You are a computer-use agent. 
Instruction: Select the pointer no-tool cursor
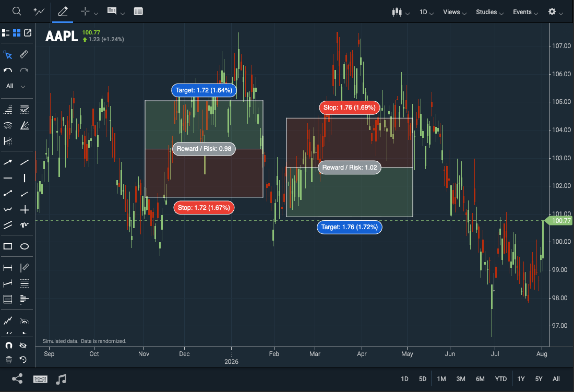tap(8, 55)
